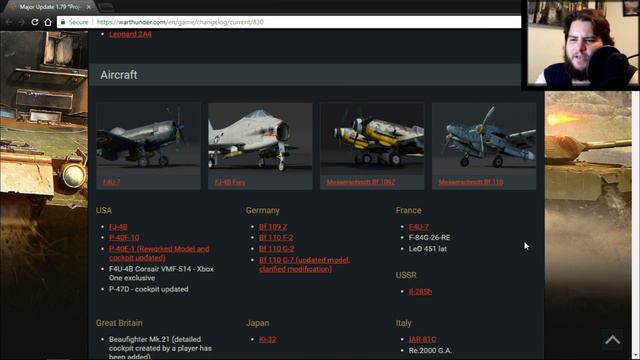Click the USA country heading
640x360 pixels.
point(104,211)
